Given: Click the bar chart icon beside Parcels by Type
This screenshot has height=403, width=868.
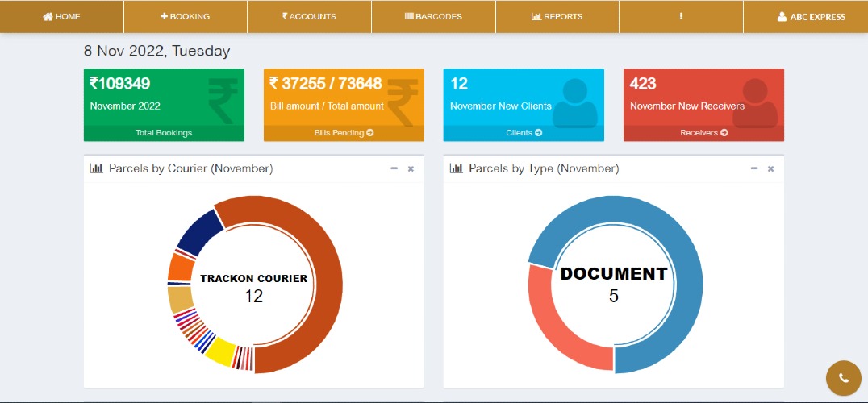Looking at the screenshot, I should [456, 168].
